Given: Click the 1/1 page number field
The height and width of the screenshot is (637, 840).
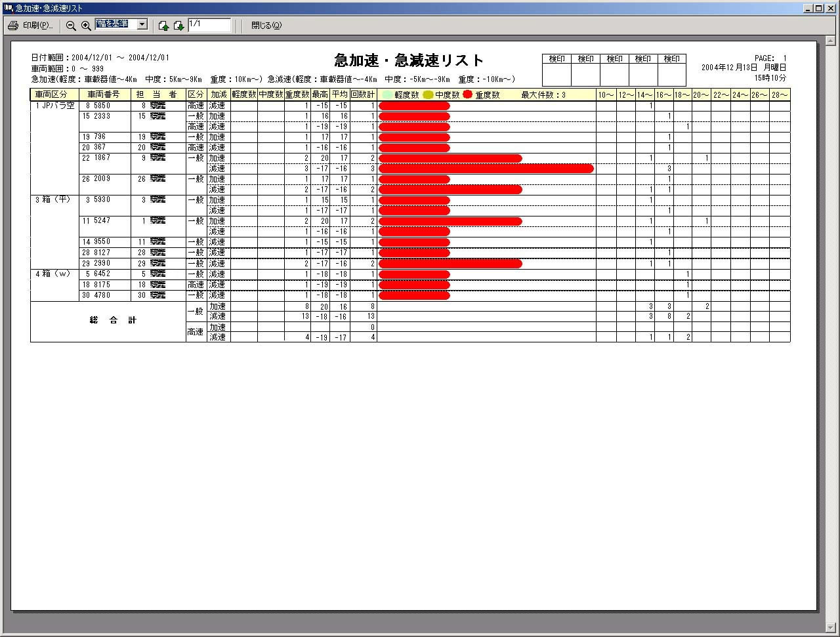Looking at the screenshot, I should 209,24.
